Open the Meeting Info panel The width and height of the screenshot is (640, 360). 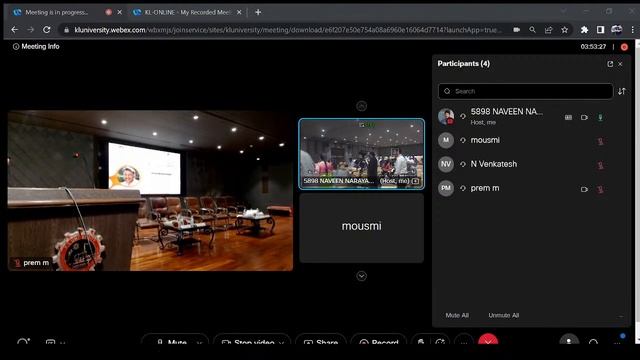36,47
